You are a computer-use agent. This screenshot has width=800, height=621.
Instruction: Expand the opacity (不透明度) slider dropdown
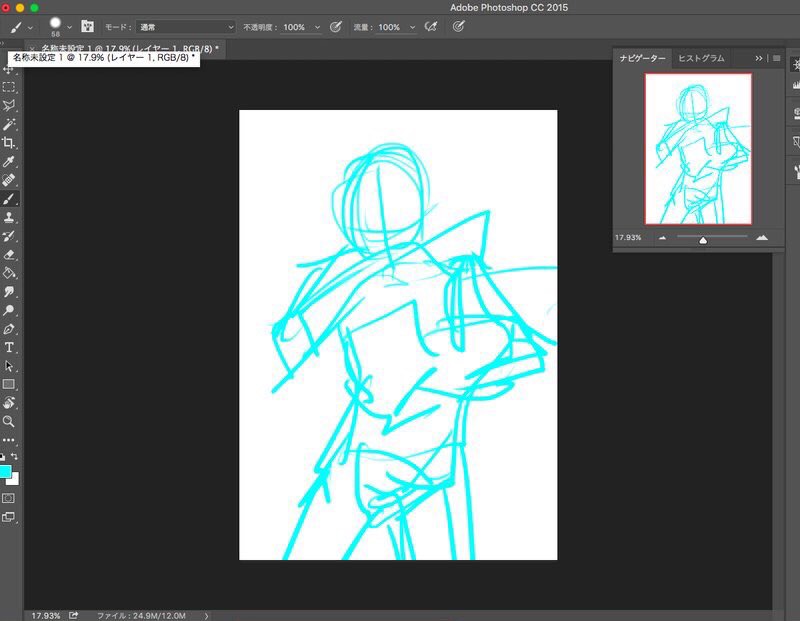coord(318,27)
